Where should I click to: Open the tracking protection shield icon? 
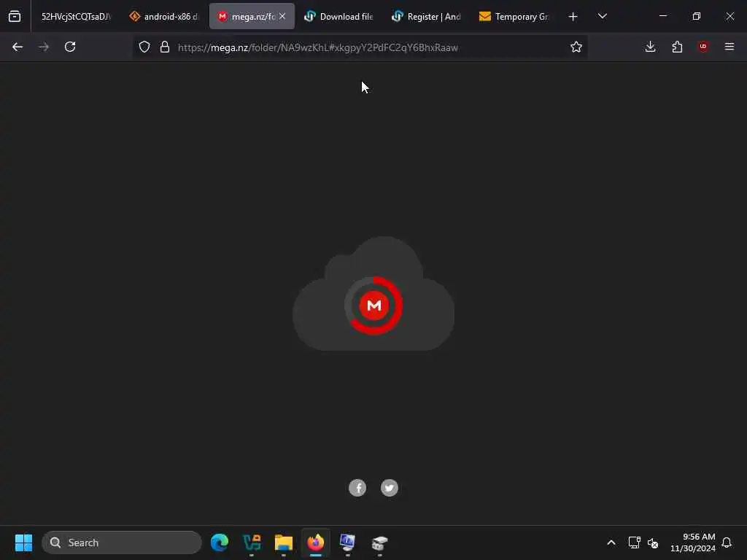144,47
